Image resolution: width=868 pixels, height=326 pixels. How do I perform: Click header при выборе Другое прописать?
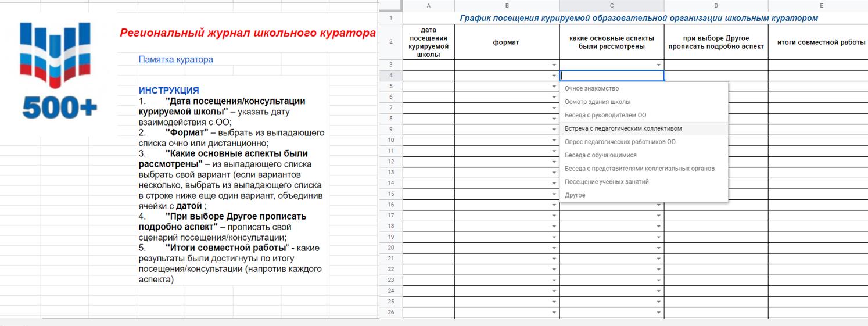(x=716, y=42)
